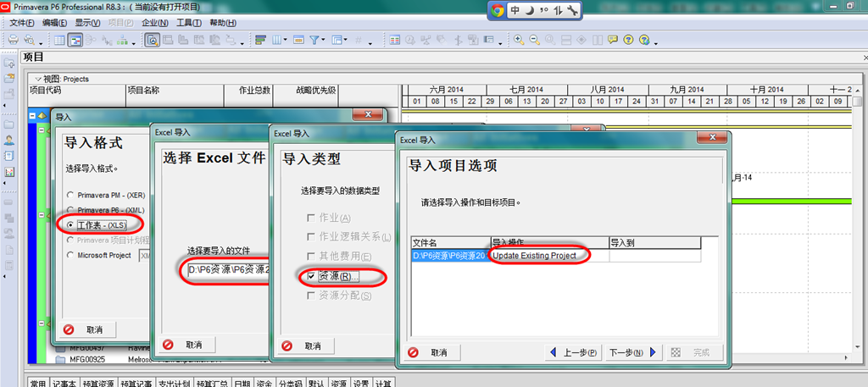The height and width of the screenshot is (387, 868).
Task: Click the moon icon in floating IME bar
Action: [x=530, y=10]
